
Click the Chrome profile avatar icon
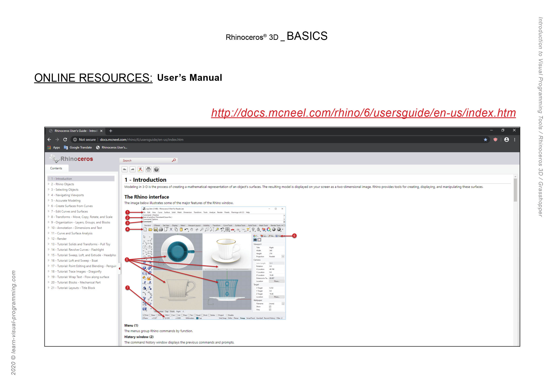[x=507, y=139]
